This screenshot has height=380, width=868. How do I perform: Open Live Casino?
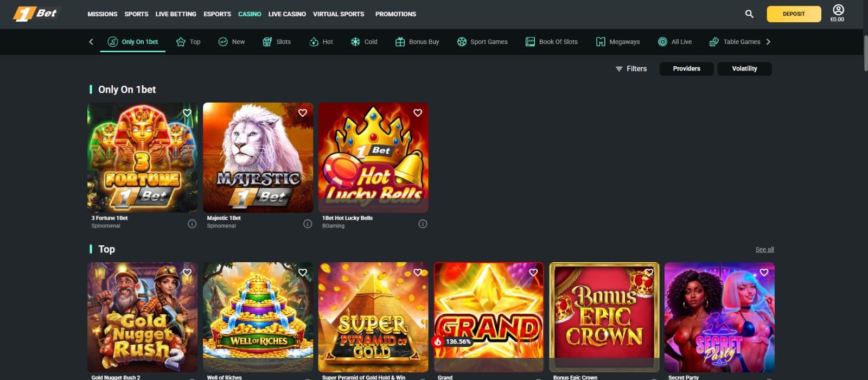click(x=287, y=14)
